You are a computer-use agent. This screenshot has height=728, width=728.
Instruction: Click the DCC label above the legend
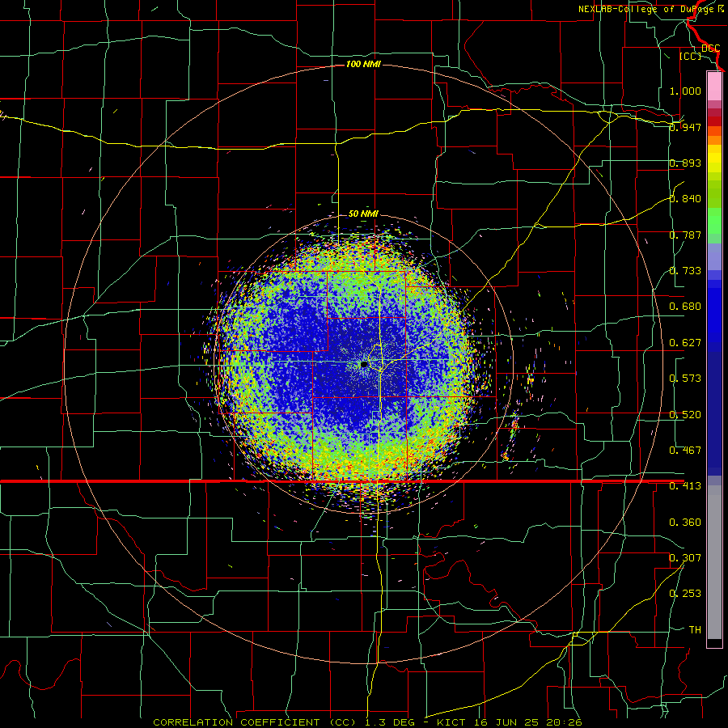click(711, 48)
